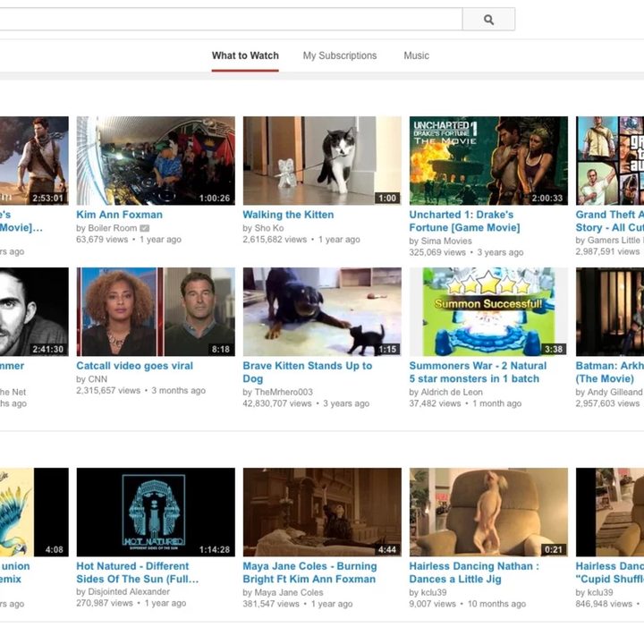
Task: Open Maya Jane Coles - Burning Bright title
Action: pyautogui.click(x=309, y=572)
